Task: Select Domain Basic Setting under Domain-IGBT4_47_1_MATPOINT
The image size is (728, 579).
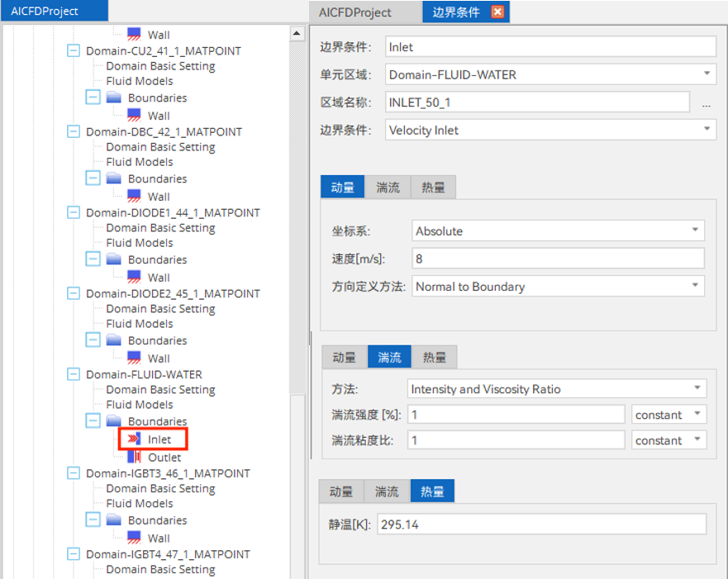Action: (x=160, y=569)
